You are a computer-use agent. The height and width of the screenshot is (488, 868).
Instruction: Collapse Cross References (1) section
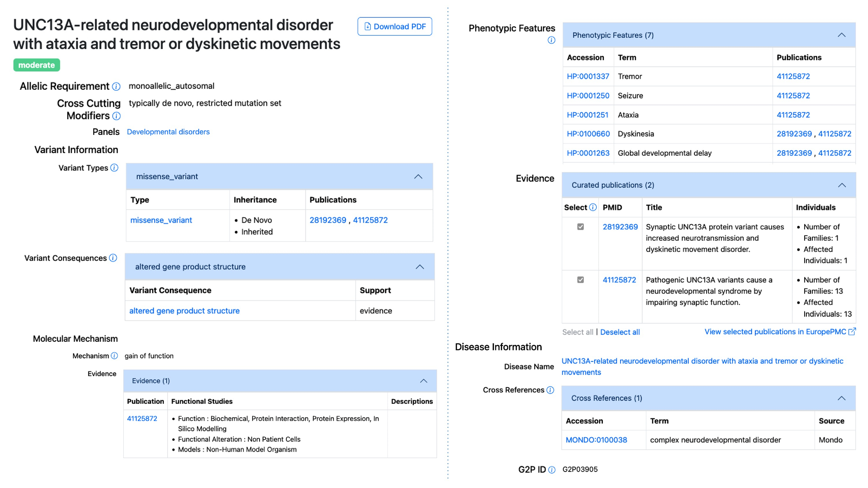[x=841, y=398]
